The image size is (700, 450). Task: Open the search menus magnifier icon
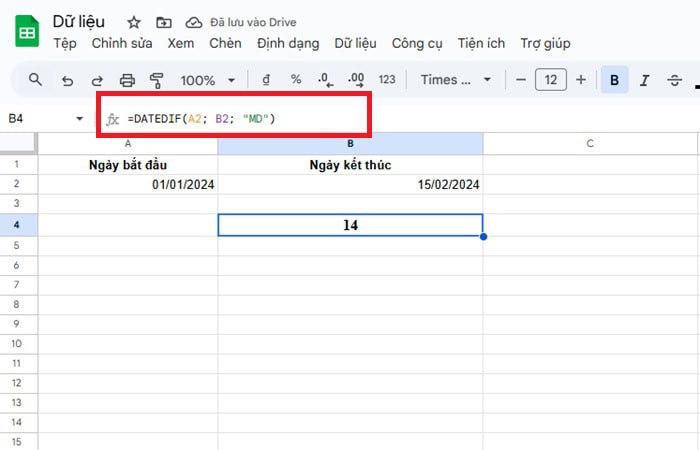[x=35, y=80]
